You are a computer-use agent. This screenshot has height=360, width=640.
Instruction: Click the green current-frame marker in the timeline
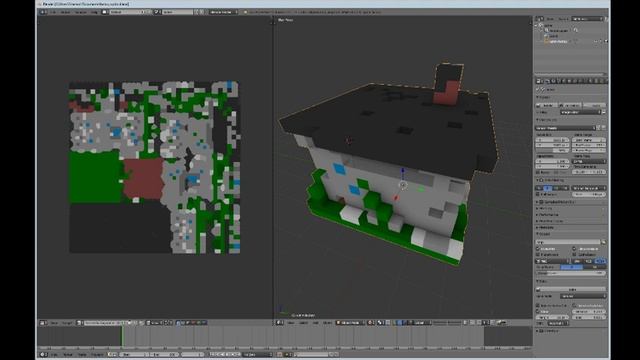pos(122,337)
